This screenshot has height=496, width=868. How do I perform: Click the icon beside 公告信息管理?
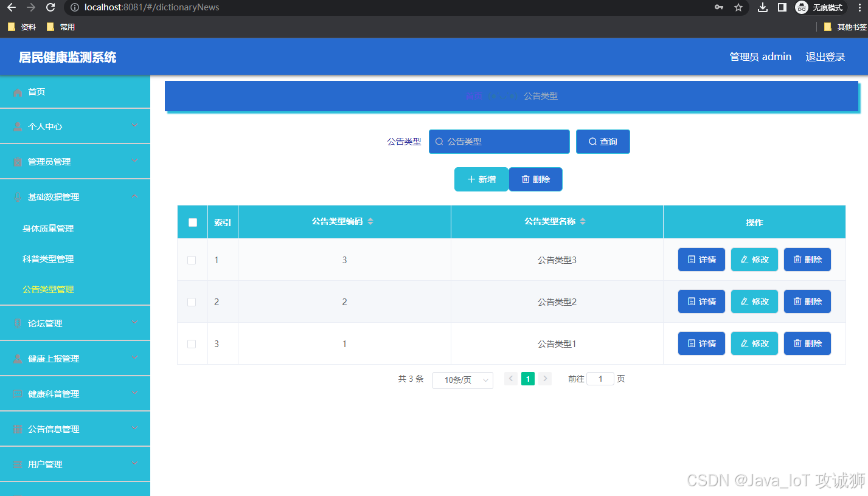(18, 429)
